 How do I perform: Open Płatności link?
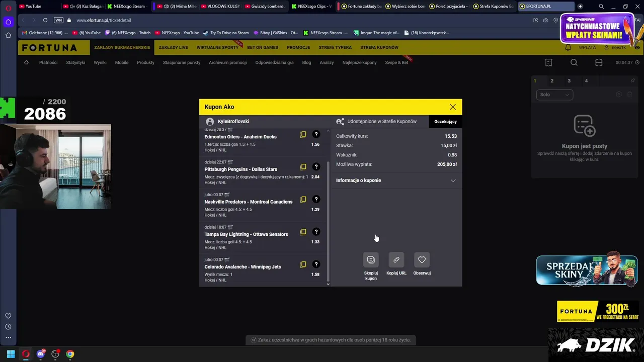[x=48, y=63]
